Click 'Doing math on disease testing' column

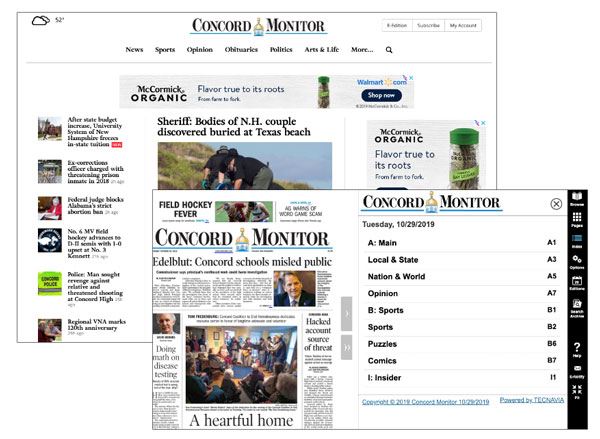166,361
